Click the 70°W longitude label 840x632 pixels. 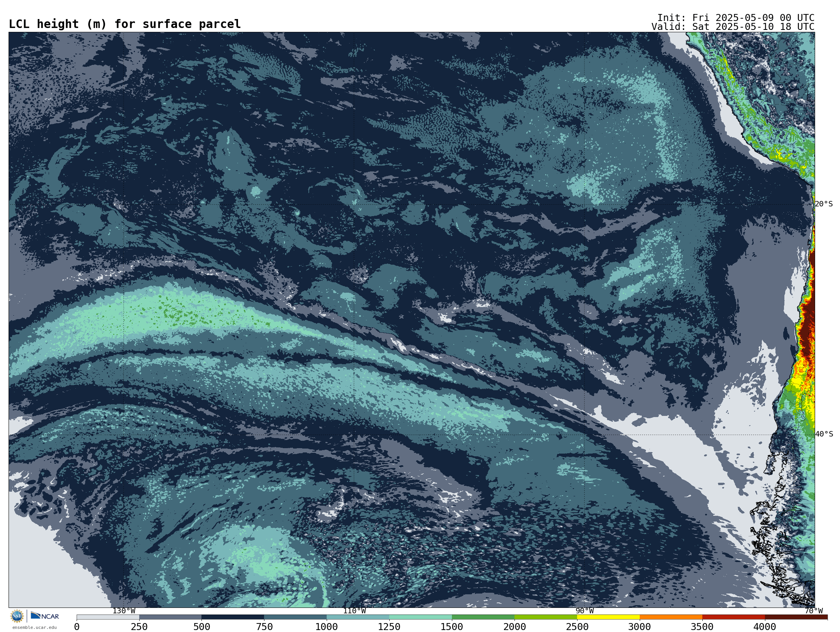(x=814, y=611)
